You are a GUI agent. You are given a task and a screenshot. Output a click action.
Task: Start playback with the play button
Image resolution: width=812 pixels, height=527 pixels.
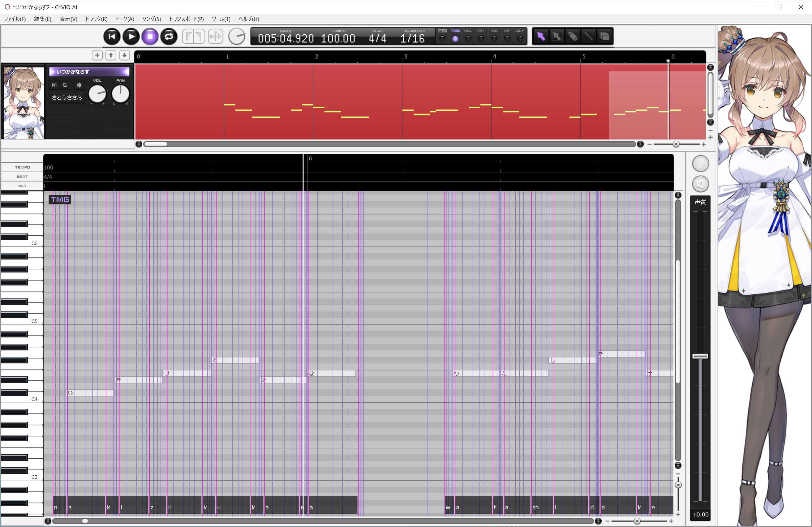pos(131,36)
